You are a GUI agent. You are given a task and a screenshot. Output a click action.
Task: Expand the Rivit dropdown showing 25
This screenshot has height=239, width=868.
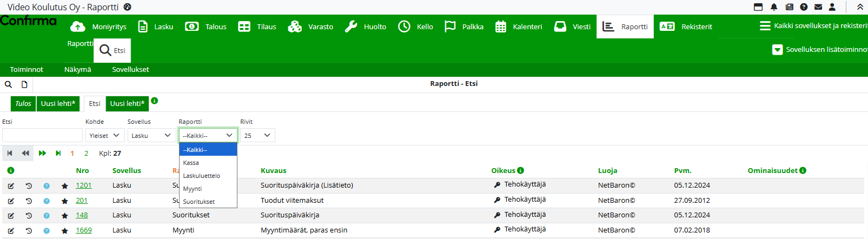(x=257, y=136)
